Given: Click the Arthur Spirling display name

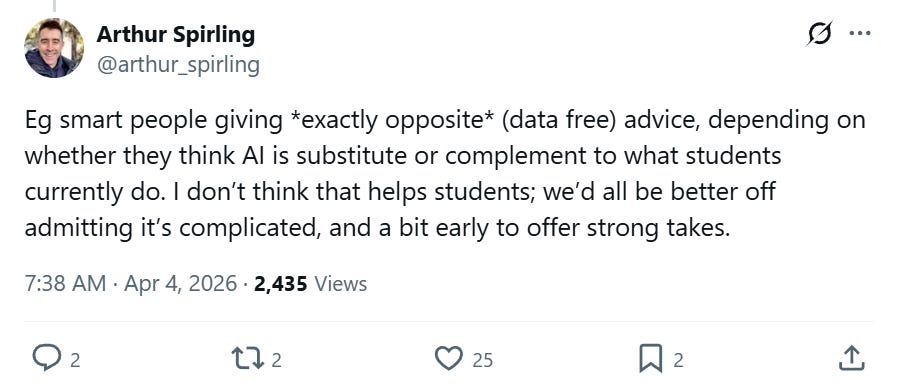Looking at the screenshot, I should coord(175,34).
